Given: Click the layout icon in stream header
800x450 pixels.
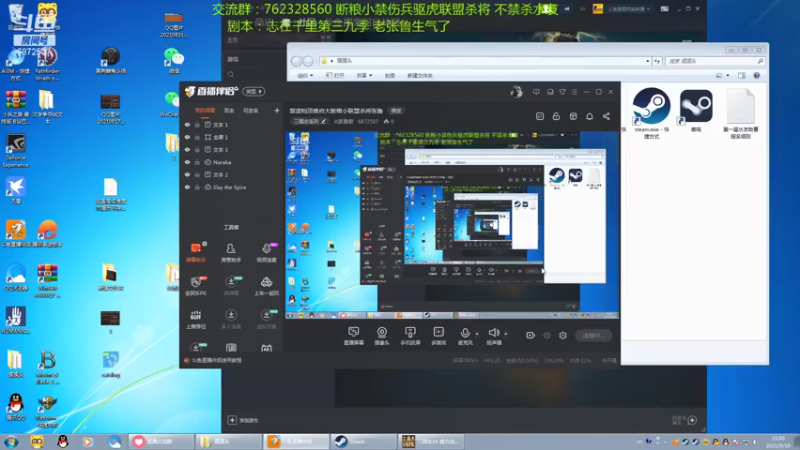Looking at the screenshot, I should (x=540, y=116).
